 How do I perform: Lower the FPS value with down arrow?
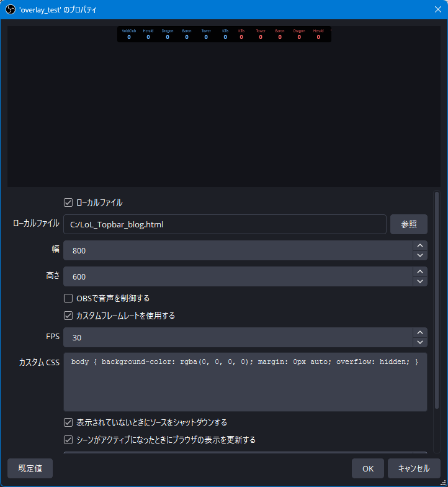click(420, 342)
